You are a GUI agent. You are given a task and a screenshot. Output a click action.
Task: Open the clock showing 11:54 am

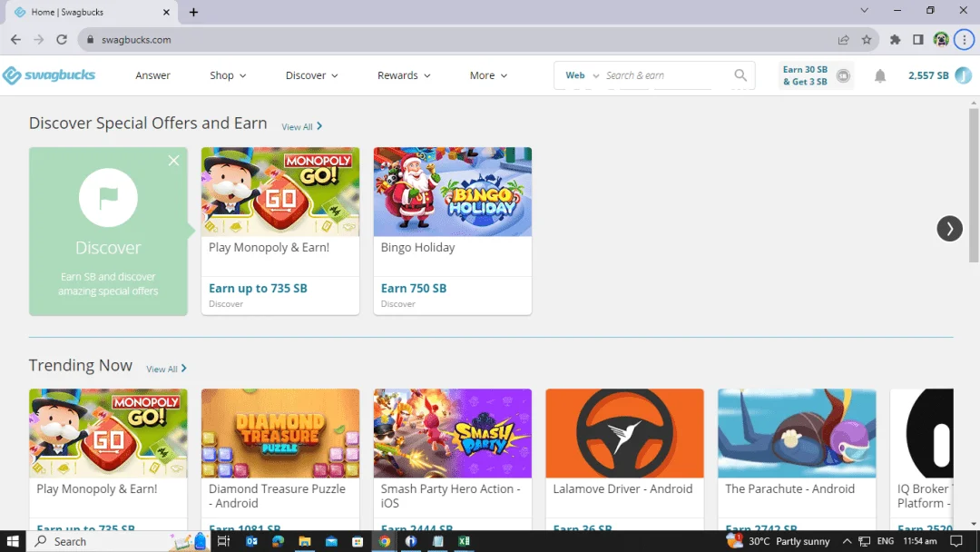[920, 541]
